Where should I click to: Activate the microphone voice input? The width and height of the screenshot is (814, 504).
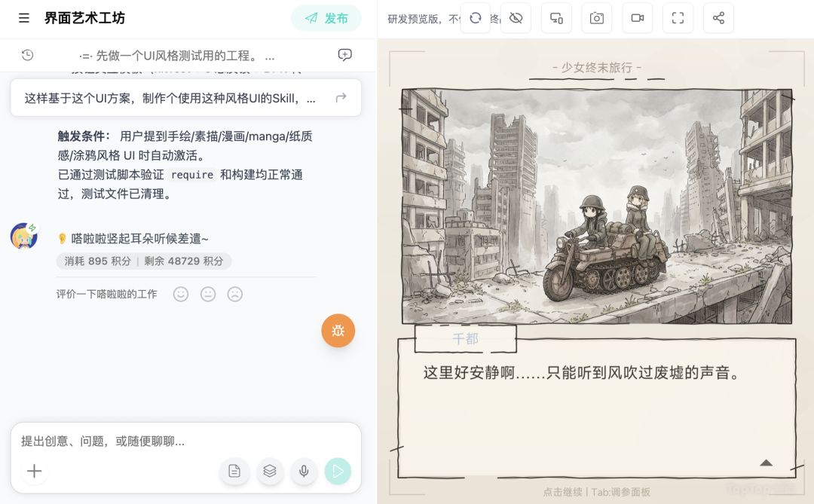click(304, 471)
